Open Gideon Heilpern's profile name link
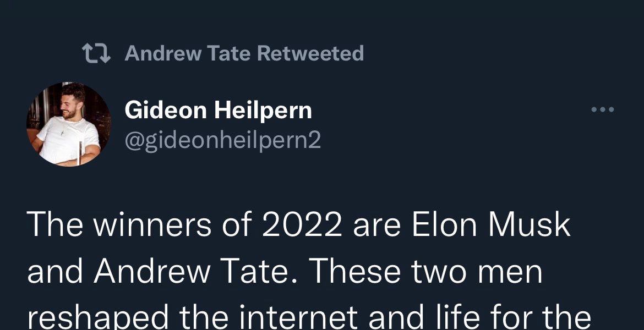 pos(219,109)
